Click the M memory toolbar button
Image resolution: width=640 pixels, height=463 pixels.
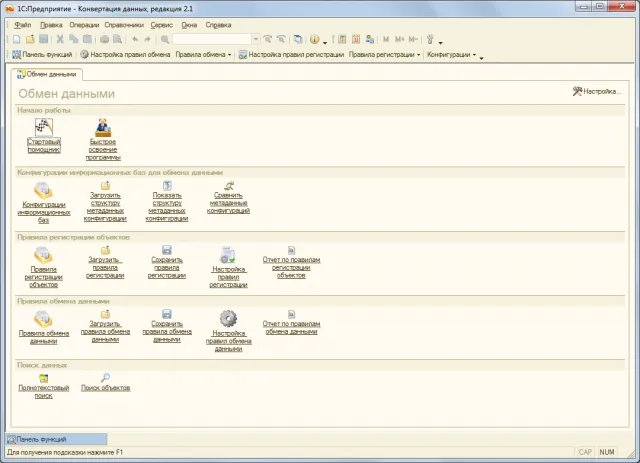pyautogui.click(x=386, y=39)
